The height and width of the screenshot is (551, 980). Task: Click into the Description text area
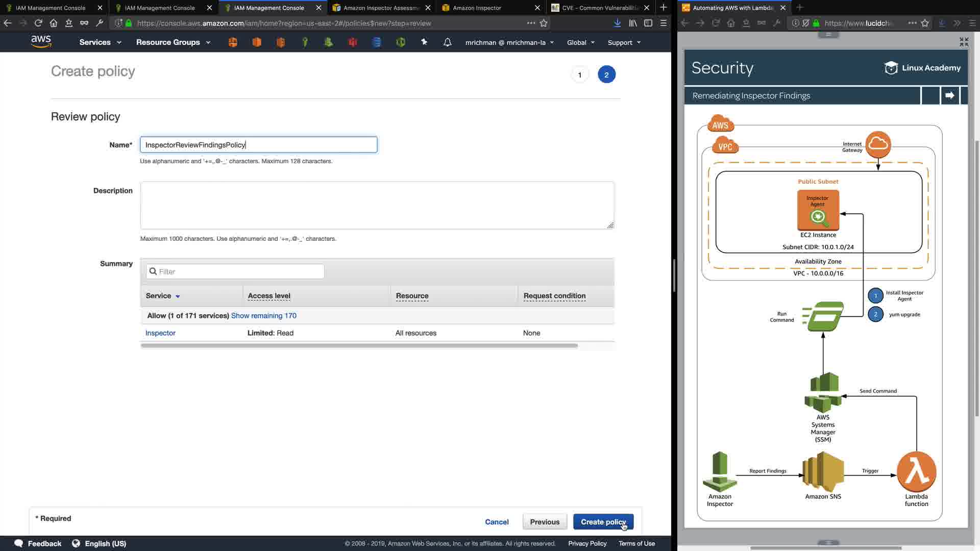click(x=377, y=205)
